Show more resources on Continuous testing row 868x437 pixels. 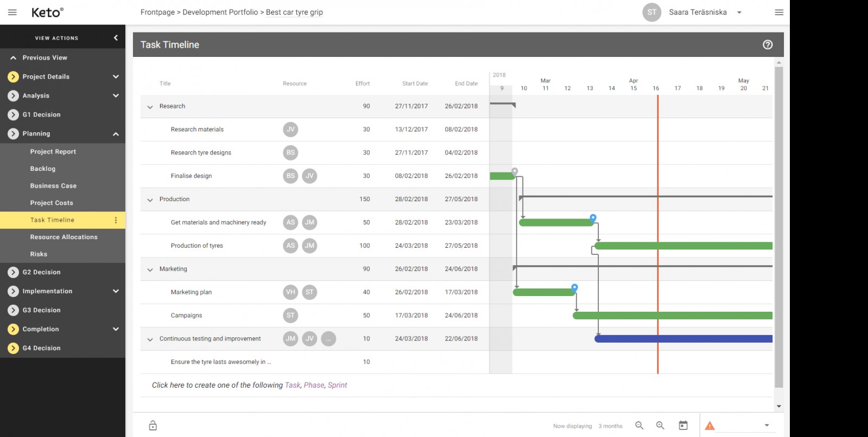(329, 339)
